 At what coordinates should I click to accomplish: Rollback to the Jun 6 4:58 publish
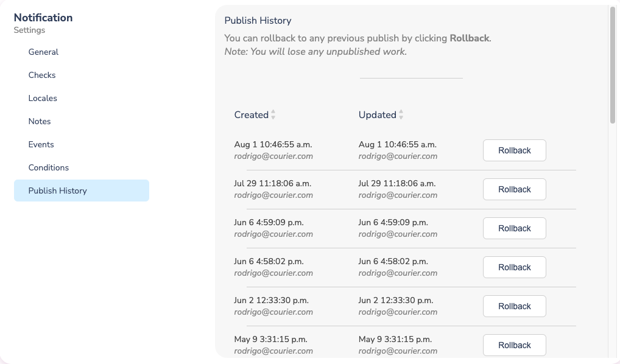[514, 267]
